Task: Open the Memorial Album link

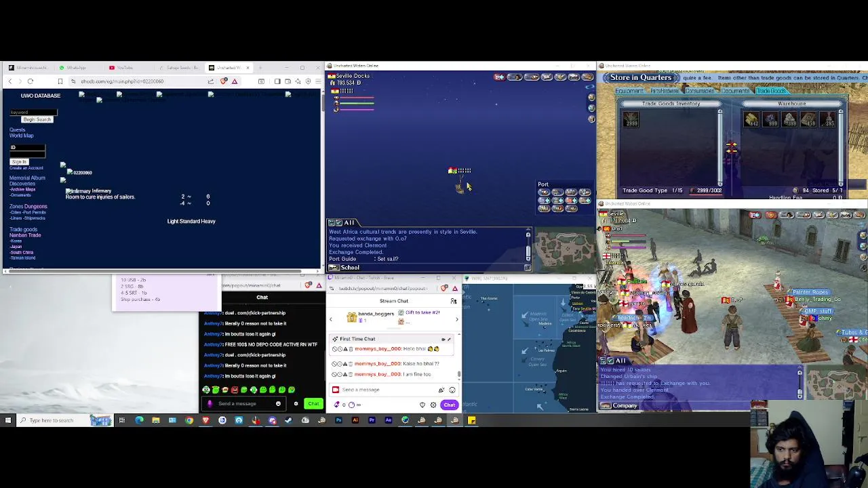Action: click(27, 178)
